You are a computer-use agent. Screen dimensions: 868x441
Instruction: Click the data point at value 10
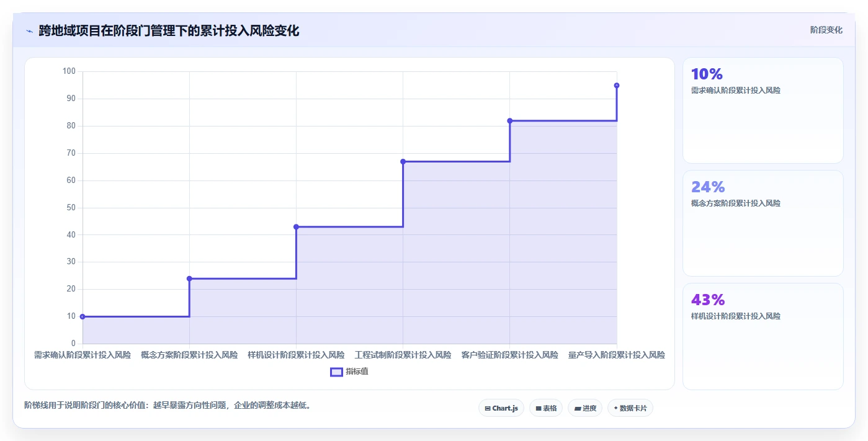83,316
